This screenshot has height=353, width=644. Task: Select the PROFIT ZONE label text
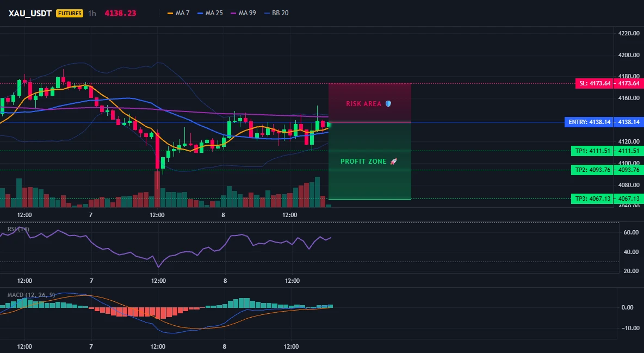click(x=363, y=162)
